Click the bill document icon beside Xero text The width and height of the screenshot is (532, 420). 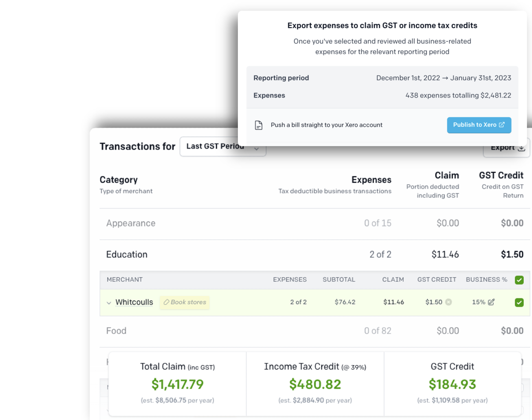pos(259,125)
